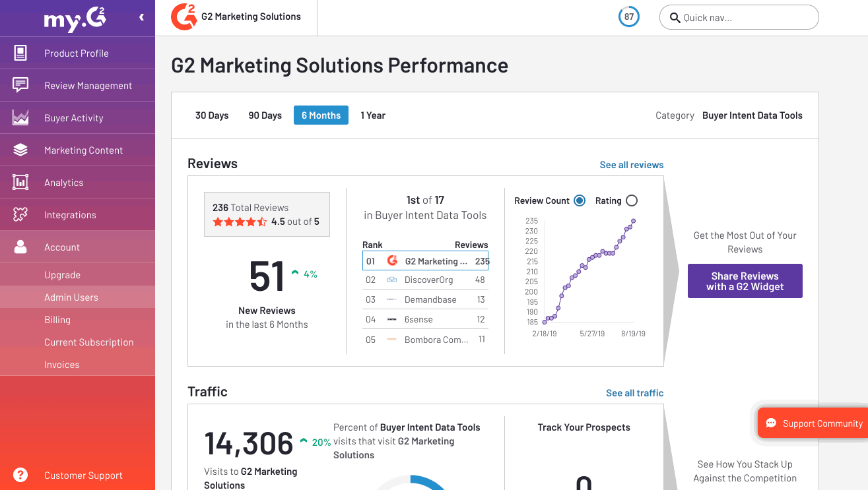The height and width of the screenshot is (490, 868).
Task: Click Share Reviews with a G2 Widget button
Action: tap(745, 281)
